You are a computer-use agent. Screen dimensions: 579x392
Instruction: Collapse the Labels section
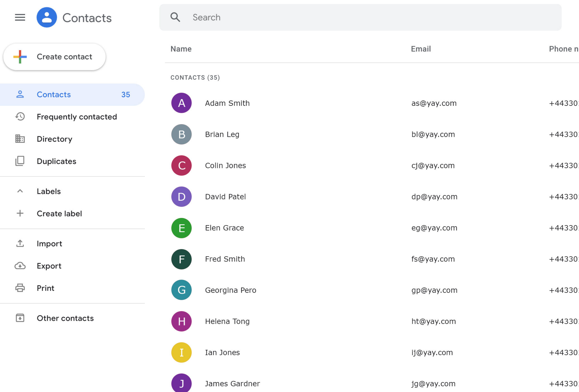[20, 191]
